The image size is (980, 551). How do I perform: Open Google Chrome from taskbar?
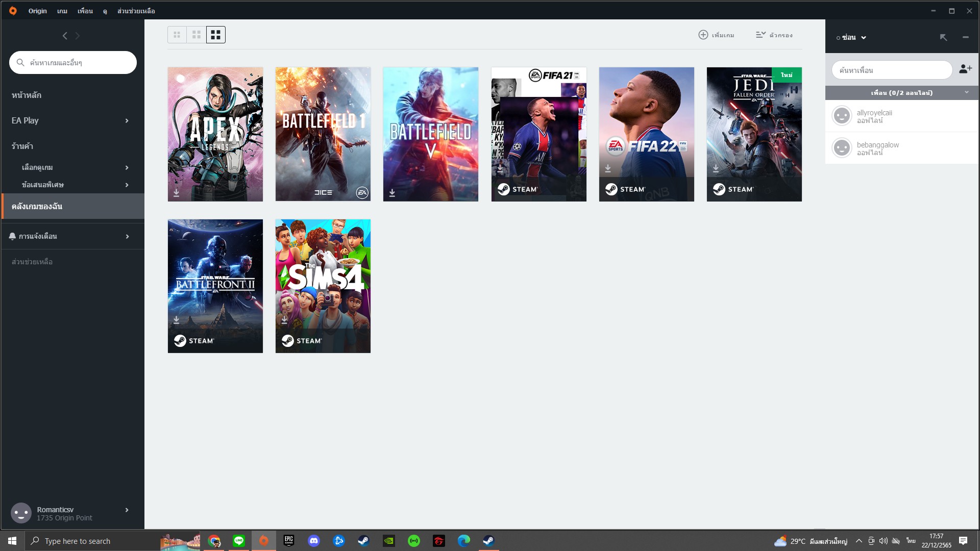pyautogui.click(x=214, y=541)
